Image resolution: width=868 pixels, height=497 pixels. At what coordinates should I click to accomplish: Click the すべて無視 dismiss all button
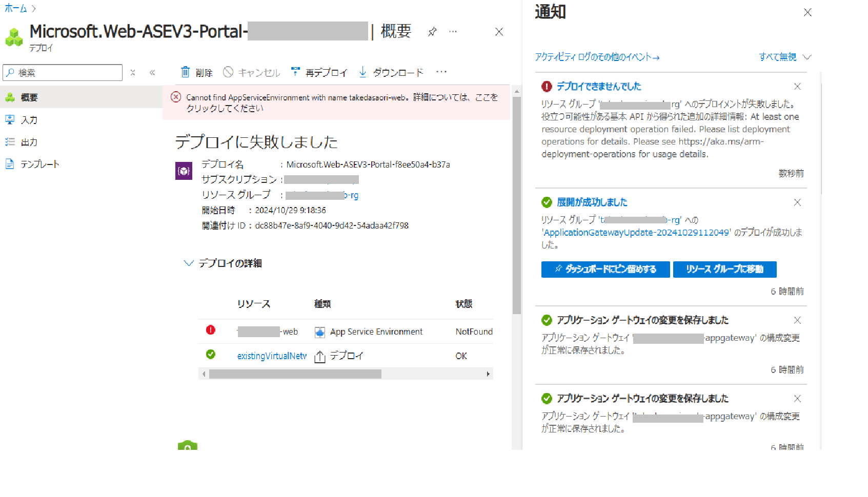(778, 57)
